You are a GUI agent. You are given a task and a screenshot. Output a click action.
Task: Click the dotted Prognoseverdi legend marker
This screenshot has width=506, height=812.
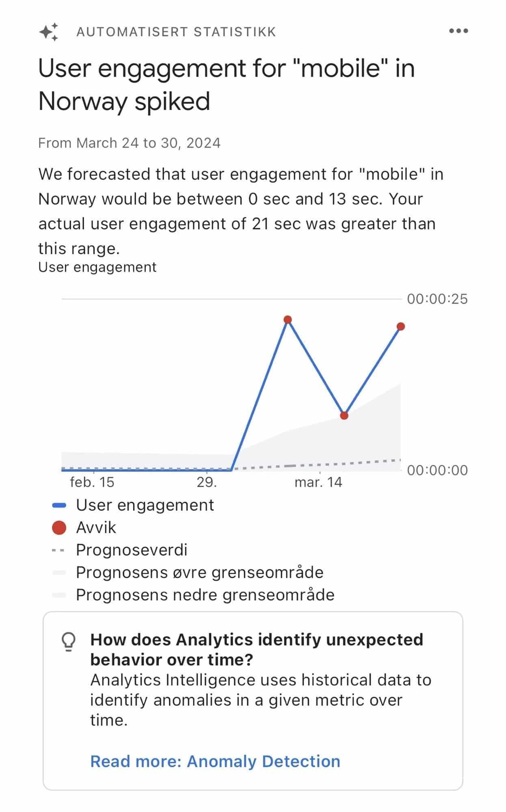pyautogui.click(x=58, y=551)
